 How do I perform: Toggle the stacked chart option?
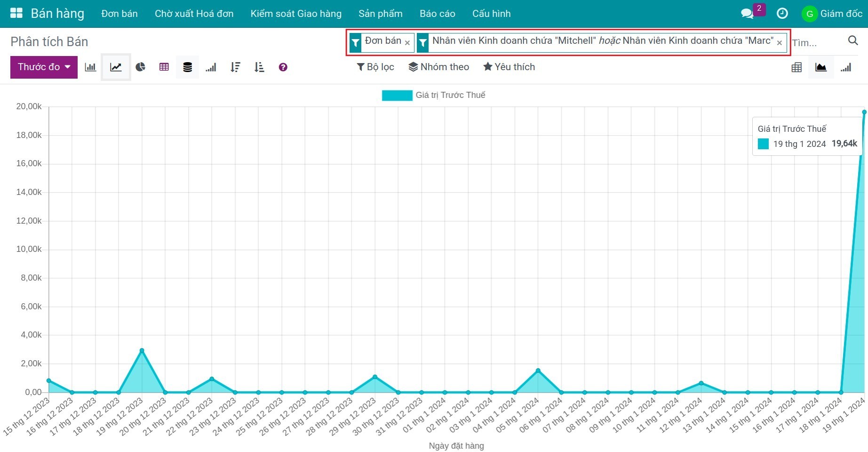pyautogui.click(x=187, y=67)
